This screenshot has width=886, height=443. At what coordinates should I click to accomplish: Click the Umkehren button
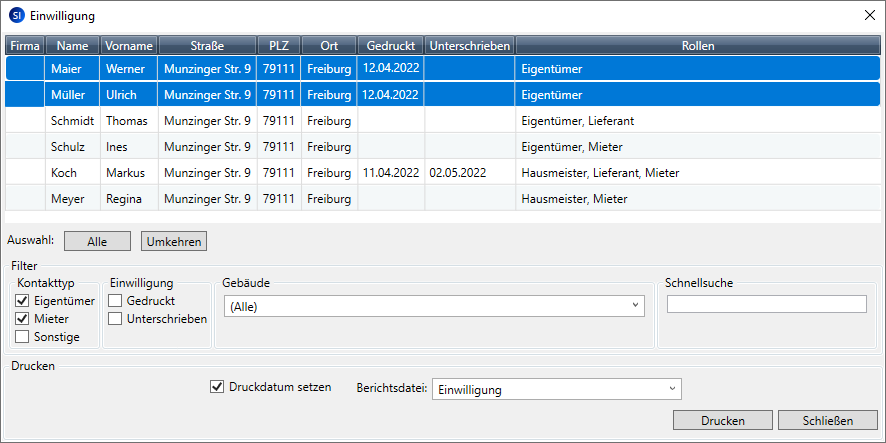(x=174, y=241)
